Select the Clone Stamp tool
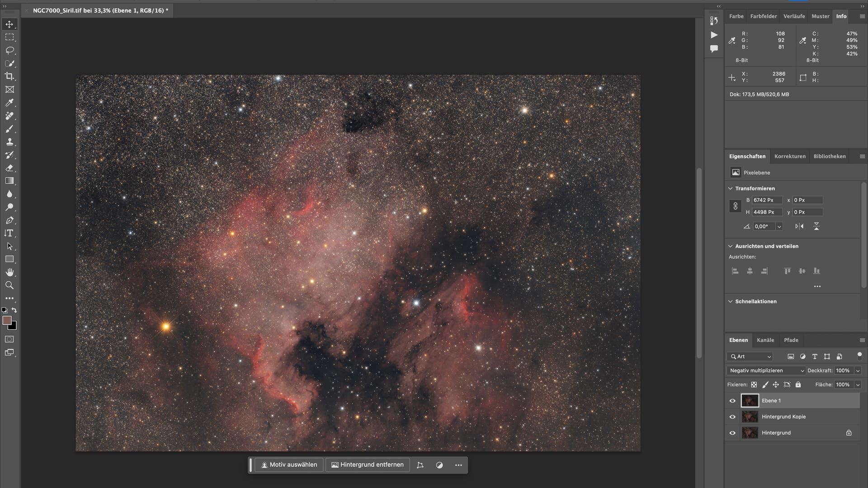This screenshot has width=868, height=488. point(9,142)
